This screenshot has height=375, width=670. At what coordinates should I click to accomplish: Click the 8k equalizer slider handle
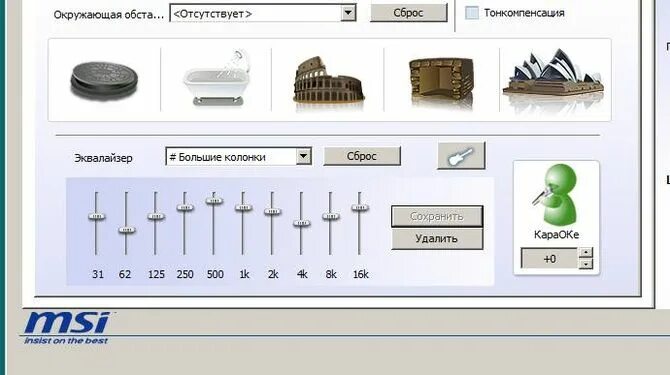pos(330,217)
